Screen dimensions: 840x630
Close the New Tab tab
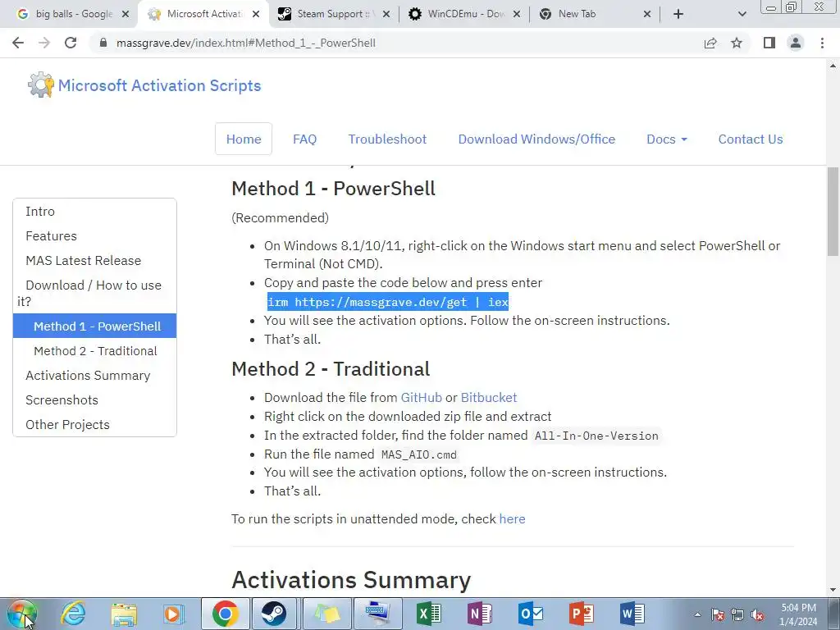tap(647, 14)
